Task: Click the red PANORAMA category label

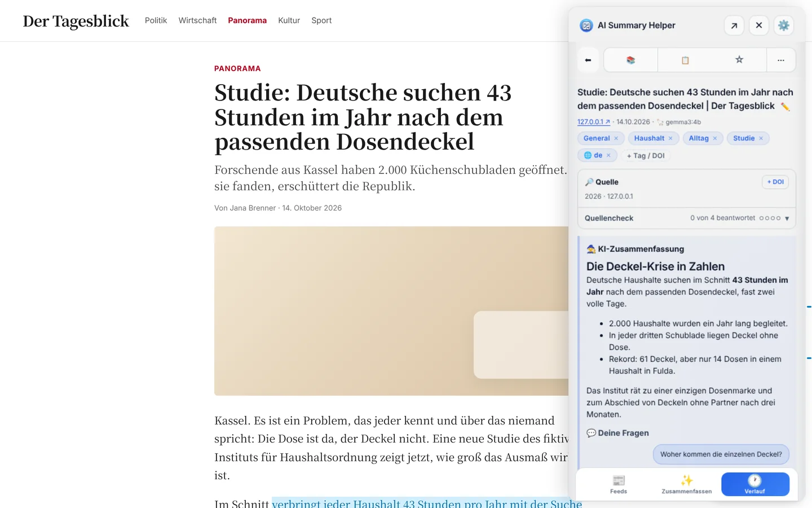Action: click(237, 68)
